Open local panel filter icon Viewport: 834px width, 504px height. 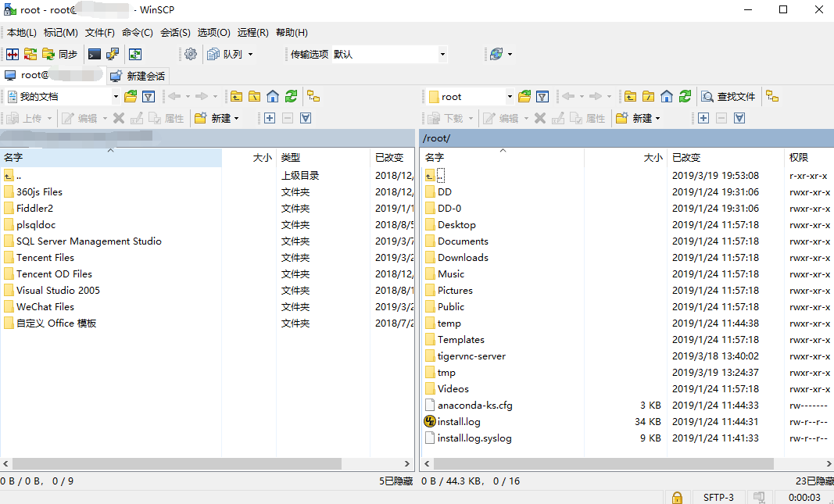149,96
